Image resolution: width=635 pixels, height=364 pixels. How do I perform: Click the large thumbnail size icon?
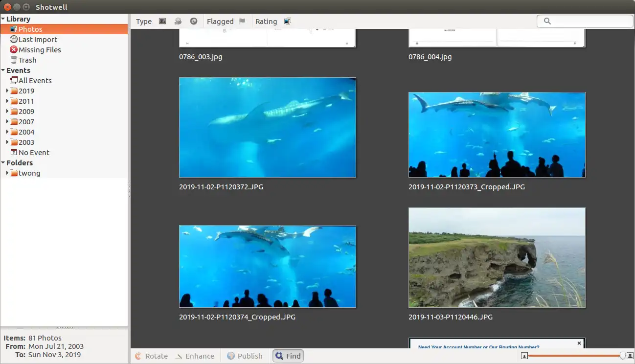click(x=630, y=356)
